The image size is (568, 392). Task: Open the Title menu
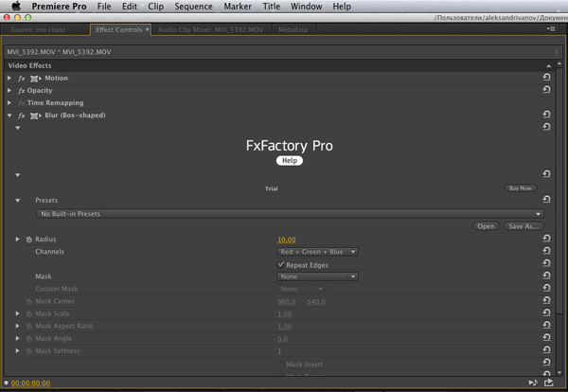(x=272, y=7)
